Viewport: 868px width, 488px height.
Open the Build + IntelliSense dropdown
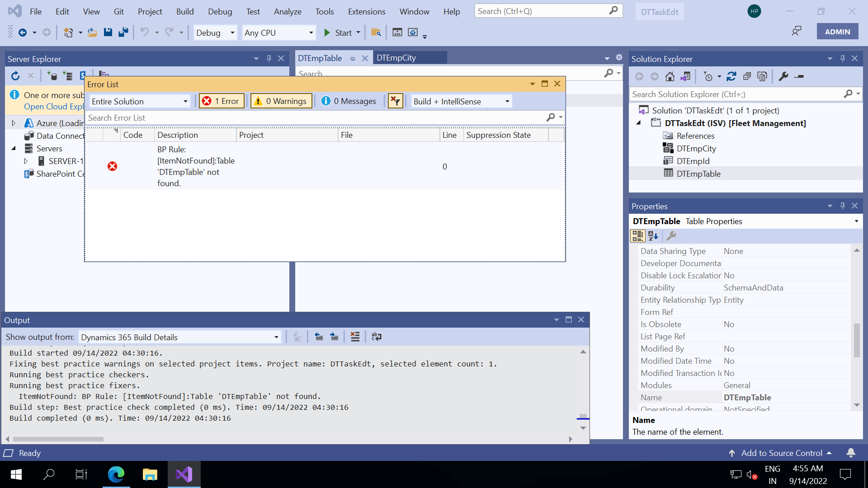[461, 102]
